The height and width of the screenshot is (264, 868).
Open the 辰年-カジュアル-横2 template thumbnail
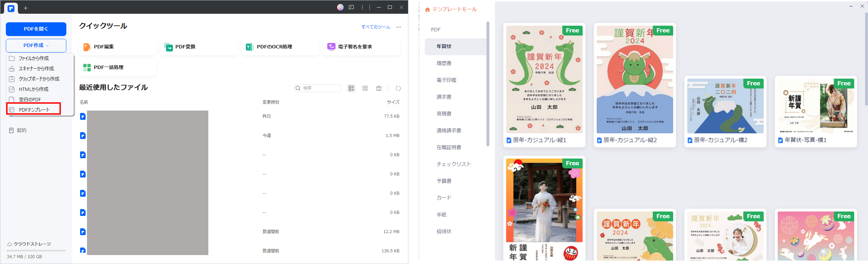pyautogui.click(x=725, y=106)
